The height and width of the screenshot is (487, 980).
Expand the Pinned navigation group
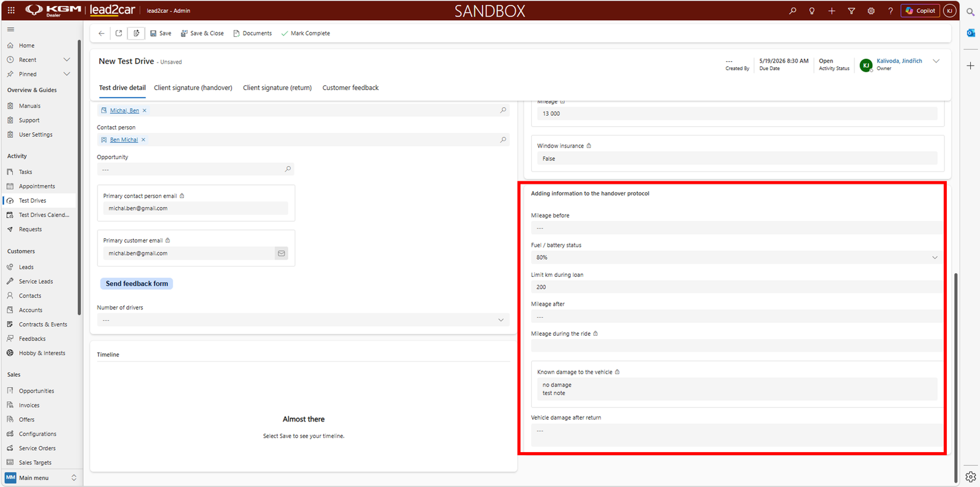67,74
